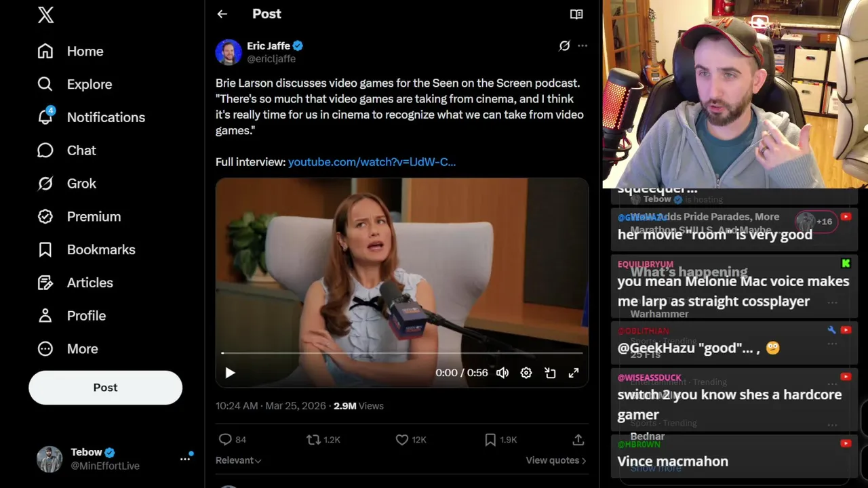Viewport: 868px width, 488px height.
Task: Expand the Relevant replies sort dropdown
Action: [238, 460]
